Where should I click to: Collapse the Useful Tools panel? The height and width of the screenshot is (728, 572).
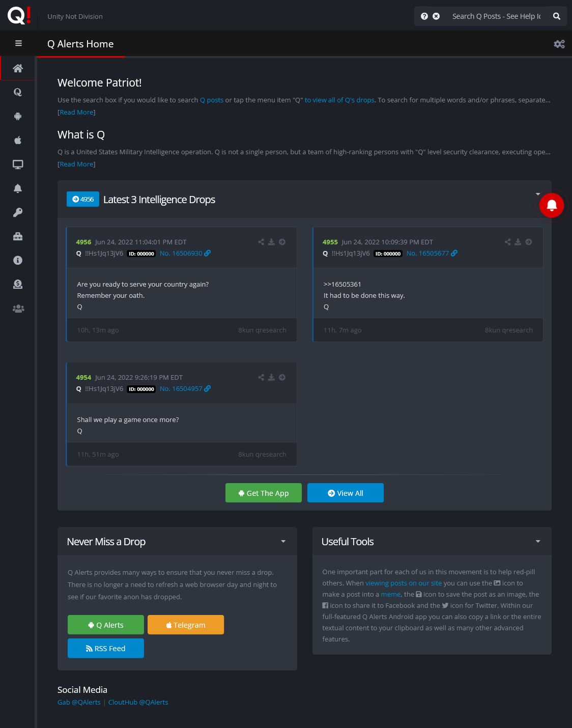click(x=538, y=542)
